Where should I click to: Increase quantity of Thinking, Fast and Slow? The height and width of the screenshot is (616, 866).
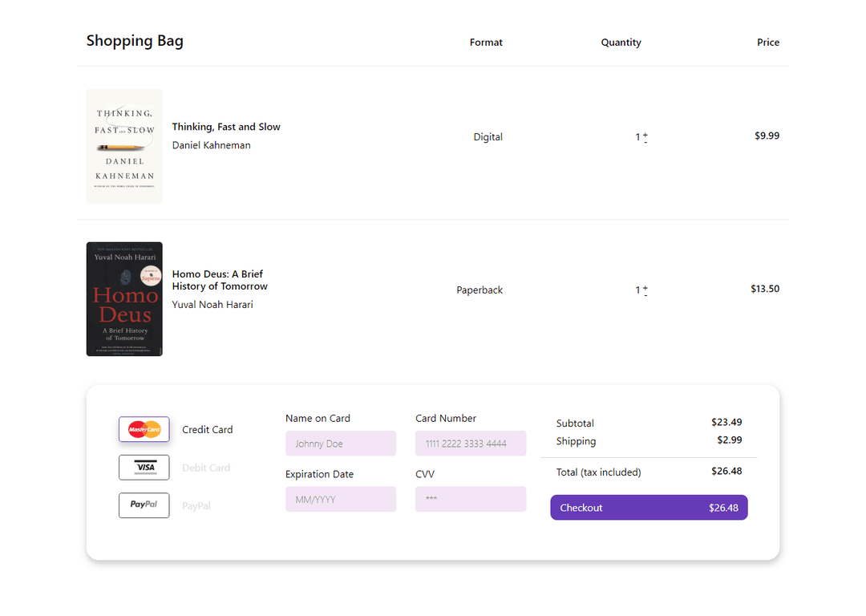(x=645, y=135)
